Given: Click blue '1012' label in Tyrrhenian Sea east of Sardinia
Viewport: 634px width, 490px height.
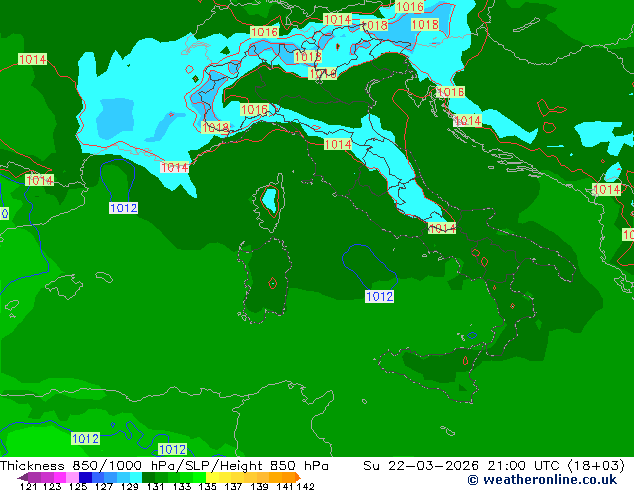Looking at the screenshot, I should (x=379, y=297).
